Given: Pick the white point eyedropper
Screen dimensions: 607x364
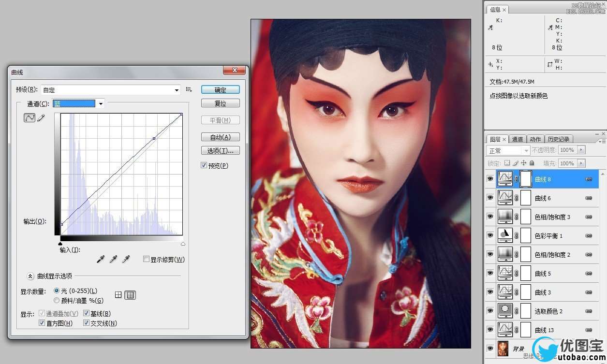Looking at the screenshot, I should (x=126, y=260).
